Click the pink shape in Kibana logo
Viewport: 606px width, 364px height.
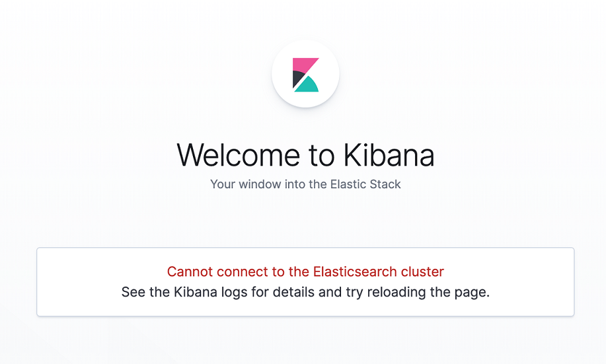point(304,64)
